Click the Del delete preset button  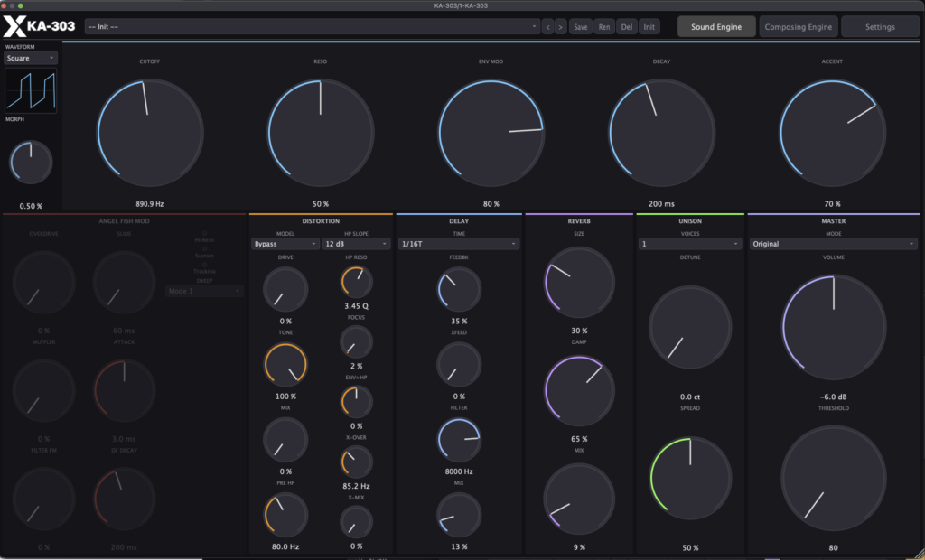[627, 27]
